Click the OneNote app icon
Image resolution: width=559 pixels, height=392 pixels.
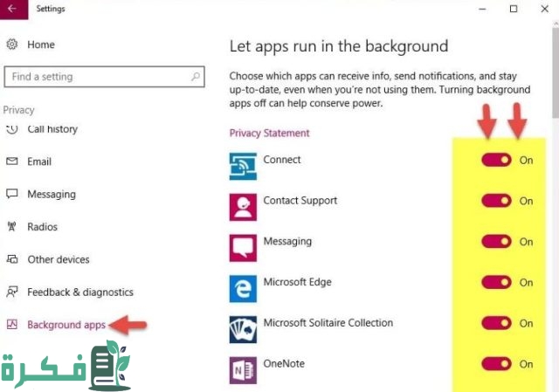tap(243, 369)
